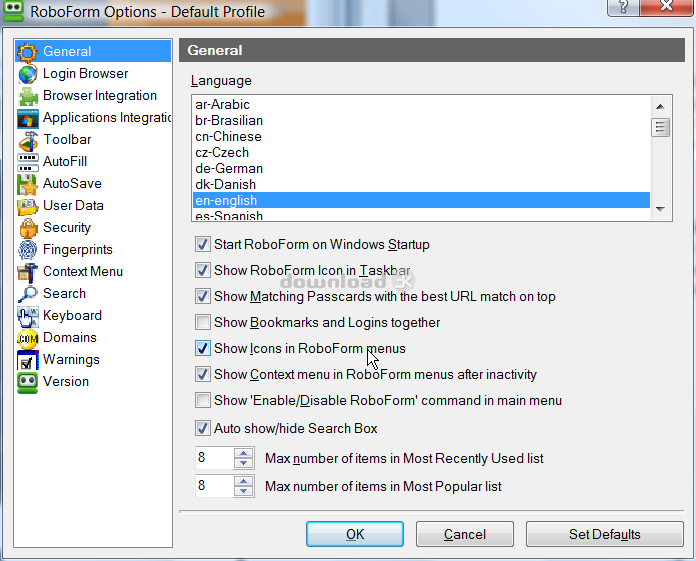Toggle Show Context menu after inactivity
Image resolution: width=696 pixels, height=561 pixels.
(x=202, y=374)
